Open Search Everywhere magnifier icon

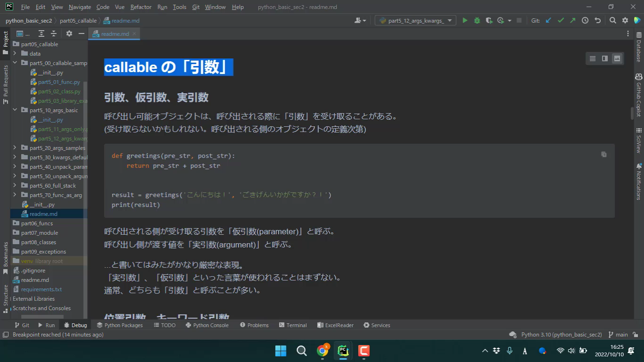(x=612, y=20)
